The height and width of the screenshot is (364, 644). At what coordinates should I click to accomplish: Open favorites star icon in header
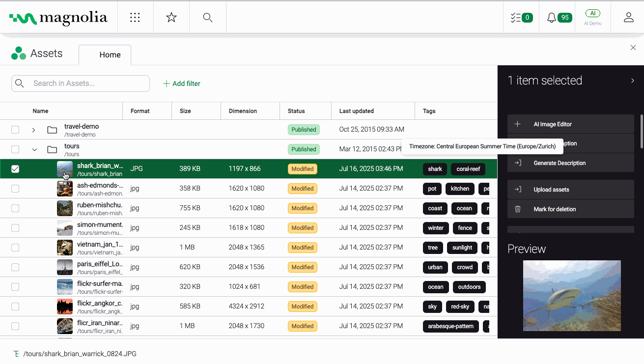tap(171, 18)
